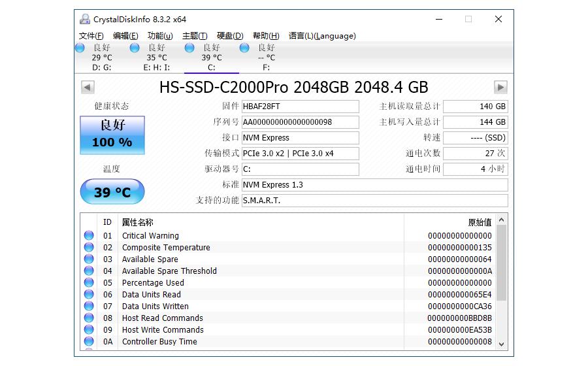Go to previous disk with left arrow
Screen dimensions: 588x366
click(88, 88)
